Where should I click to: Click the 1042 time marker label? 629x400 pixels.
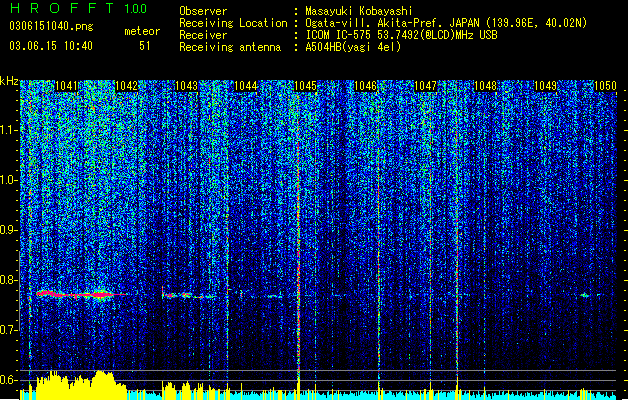point(126,86)
